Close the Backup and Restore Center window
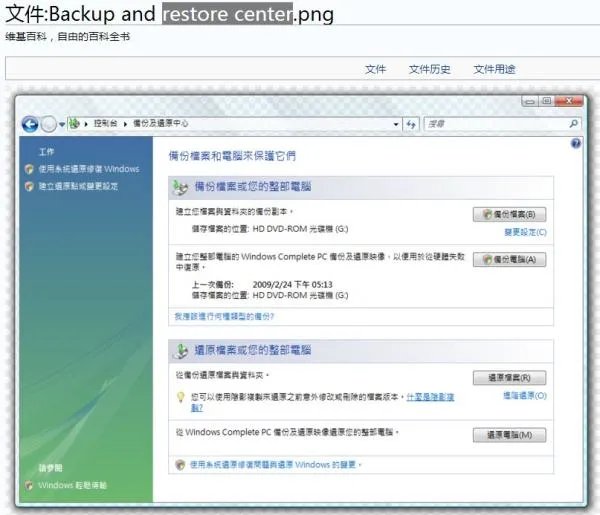 click(x=569, y=101)
